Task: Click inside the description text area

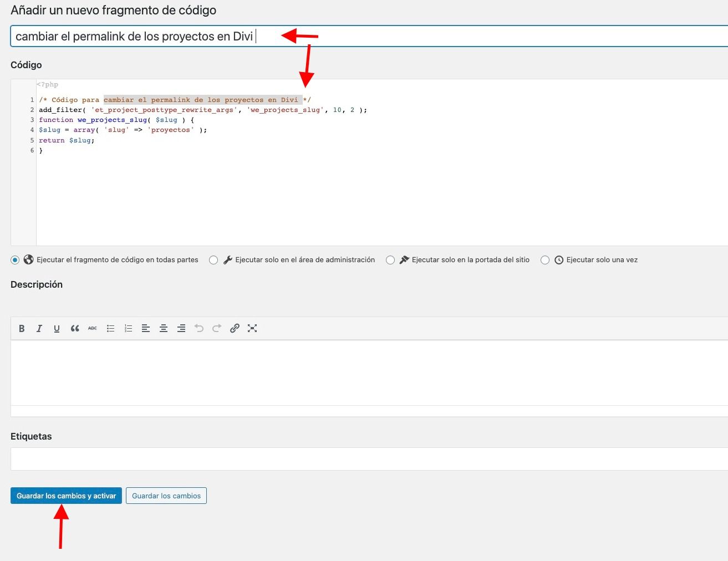Action: pyautogui.click(x=369, y=373)
